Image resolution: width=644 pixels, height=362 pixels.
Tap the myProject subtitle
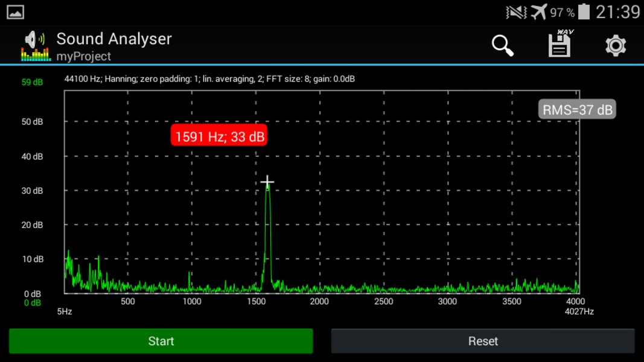click(83, 56)
